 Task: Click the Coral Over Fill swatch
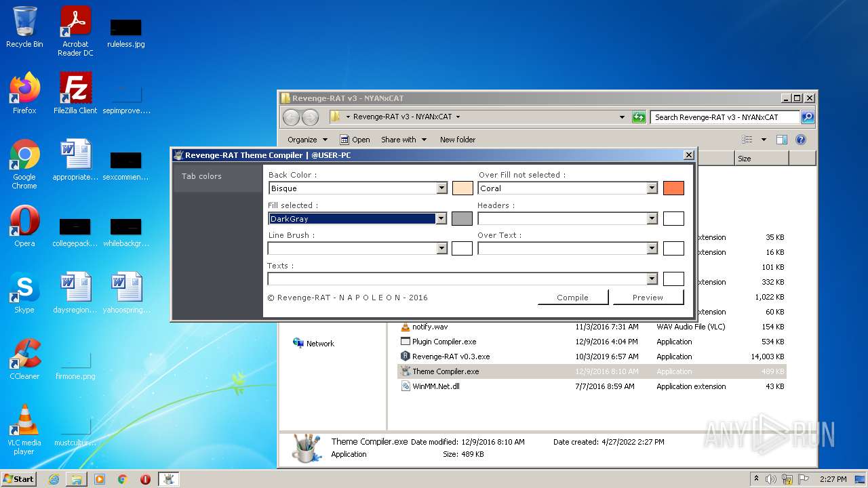tap(673, 188)
